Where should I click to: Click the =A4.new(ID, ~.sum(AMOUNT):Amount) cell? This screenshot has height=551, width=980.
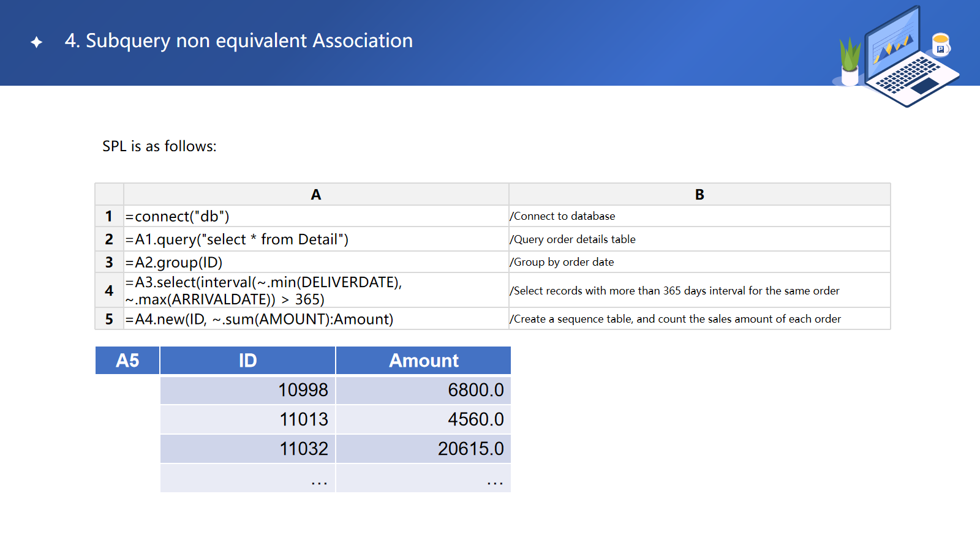pyautogui.click(x=315, y=319)
